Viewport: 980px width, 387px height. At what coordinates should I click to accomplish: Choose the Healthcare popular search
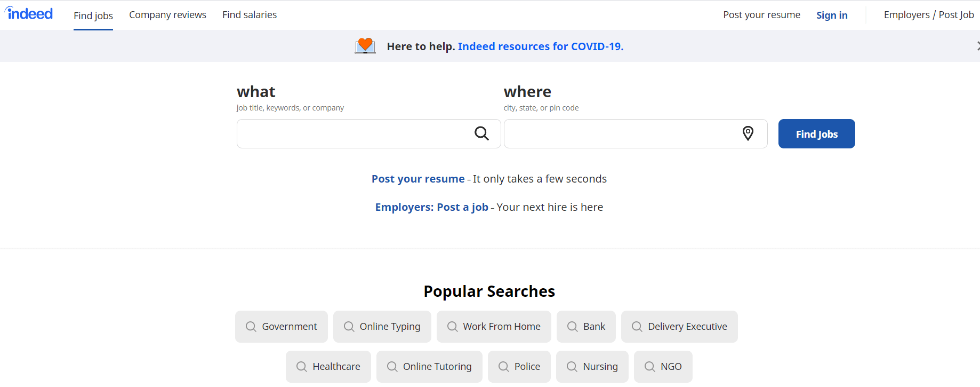pos(328,367)
